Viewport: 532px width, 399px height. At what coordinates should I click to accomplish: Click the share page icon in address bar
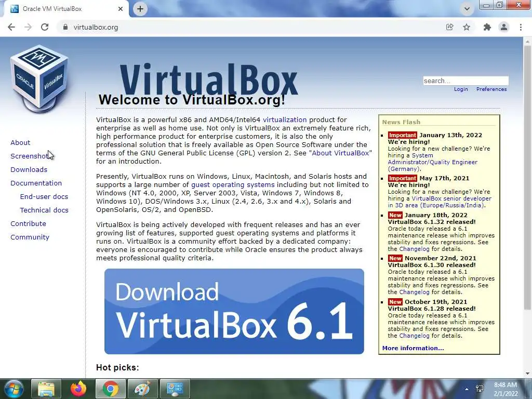tap(449, 27)
